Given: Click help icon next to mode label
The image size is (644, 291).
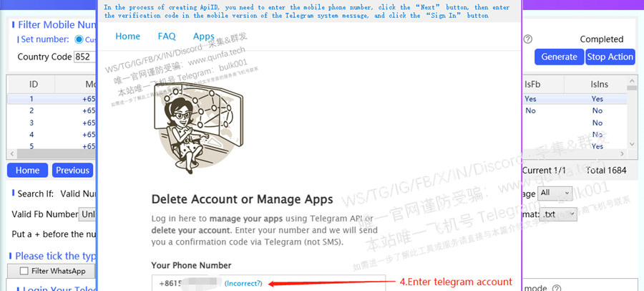Looking at the screenshot, I should coord(557,288).
